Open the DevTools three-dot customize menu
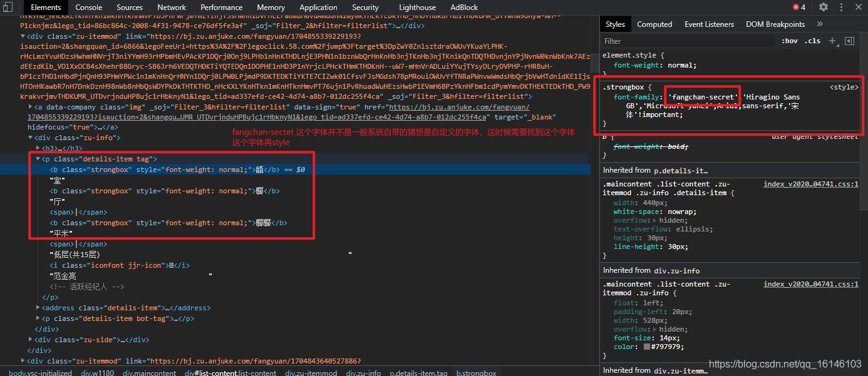This screenshot has height=376, width=868. click(x=840, y=7)
